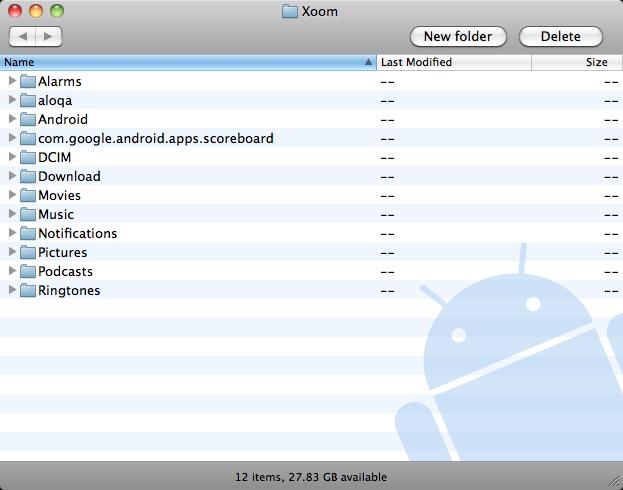Sort by the Size column header
623x490 pixels.
pos(577,62)
